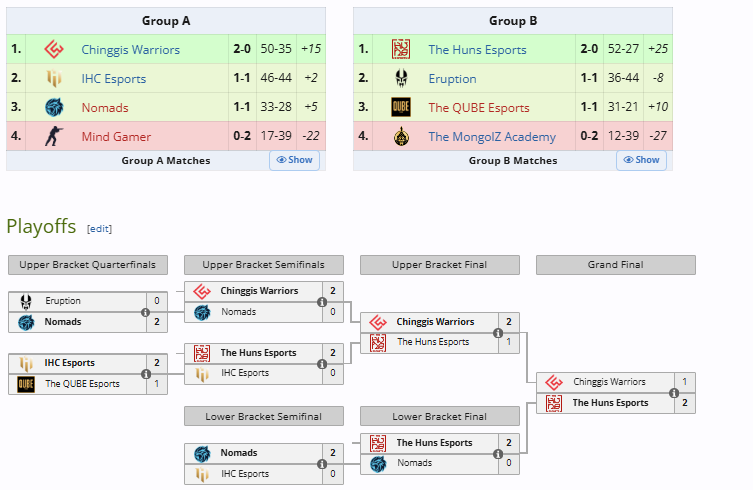Click The QUBE Esports logo in Group B
Image resolution: width=753 pixels, height=490 pixels.
[x=401, y=107]
